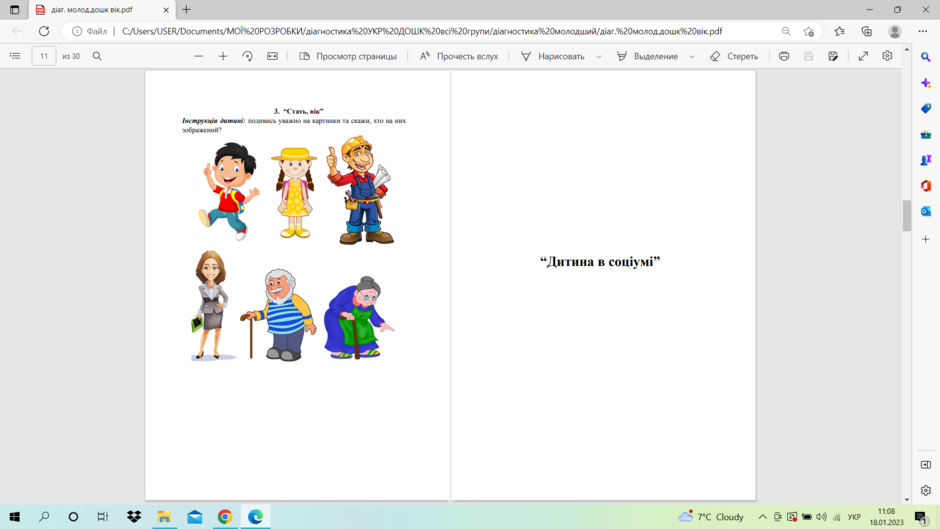Click the vertical scrollbar thumb
Screen dimensions: 940x529
[906, 215]
